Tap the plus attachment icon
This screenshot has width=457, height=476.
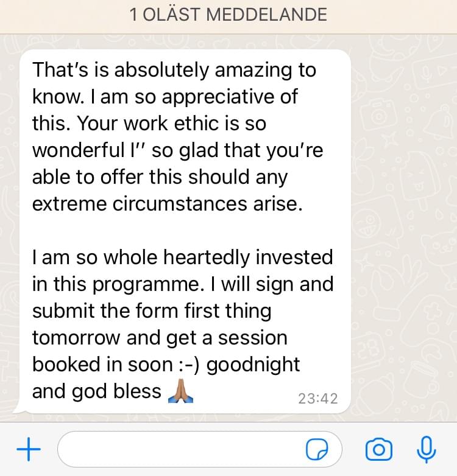point(28,450)
